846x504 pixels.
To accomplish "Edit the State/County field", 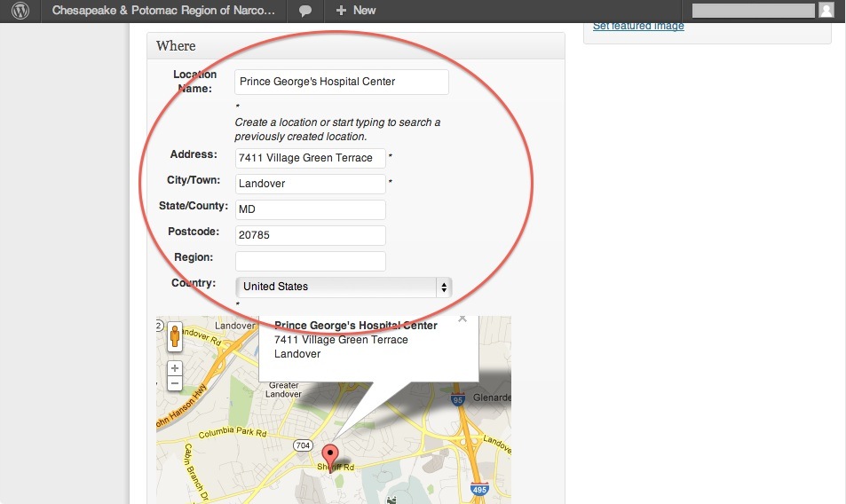I will pyautogui.click(x=310, y=209).
